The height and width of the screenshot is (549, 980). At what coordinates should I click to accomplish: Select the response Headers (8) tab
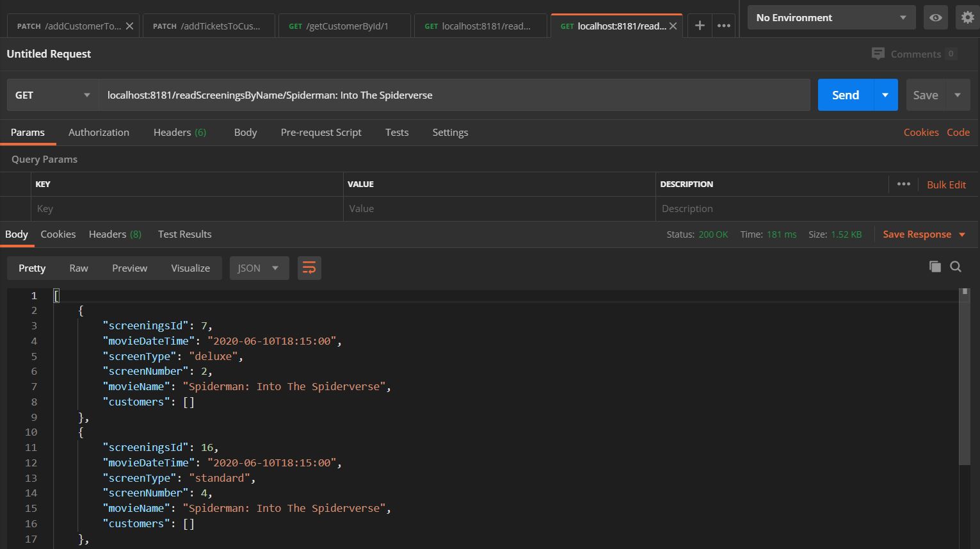pyautogui.click(x=115, y=234)
